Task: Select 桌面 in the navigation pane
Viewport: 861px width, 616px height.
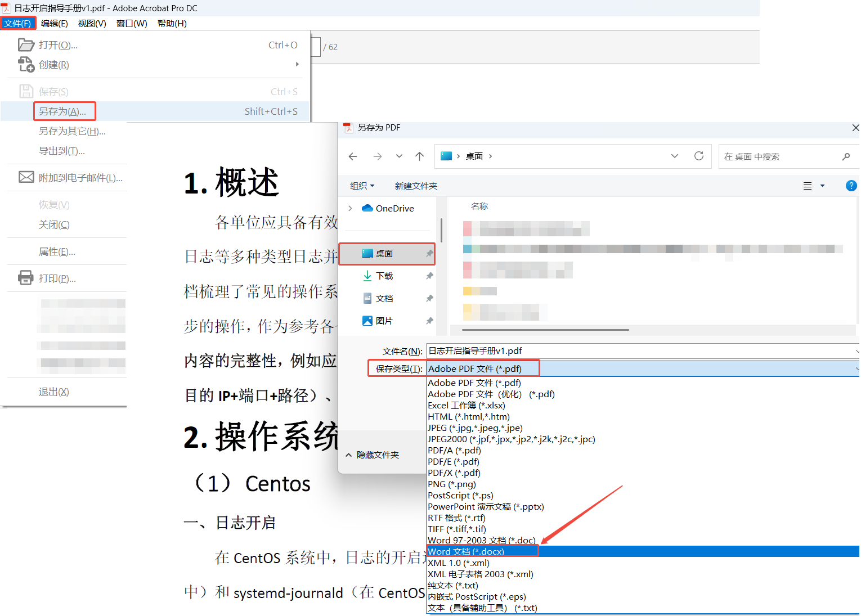Action: tap(387, 254)
